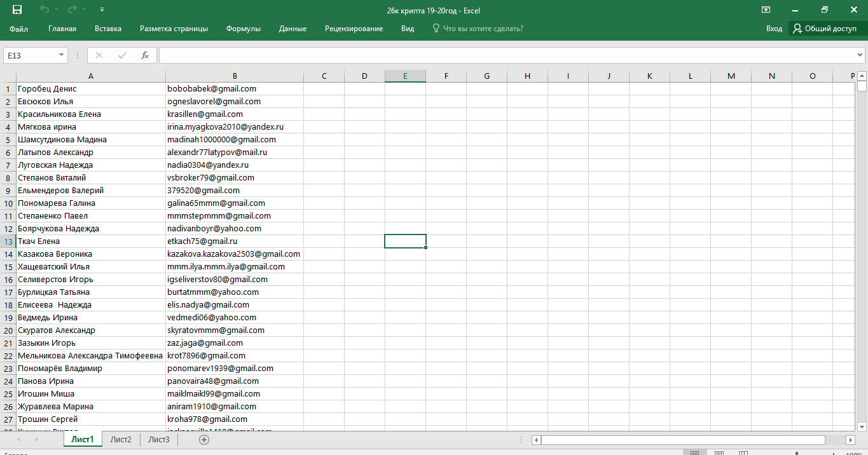
Task: Switch to the Лист3 sheet tab
Action: click(x=159, y=439)
